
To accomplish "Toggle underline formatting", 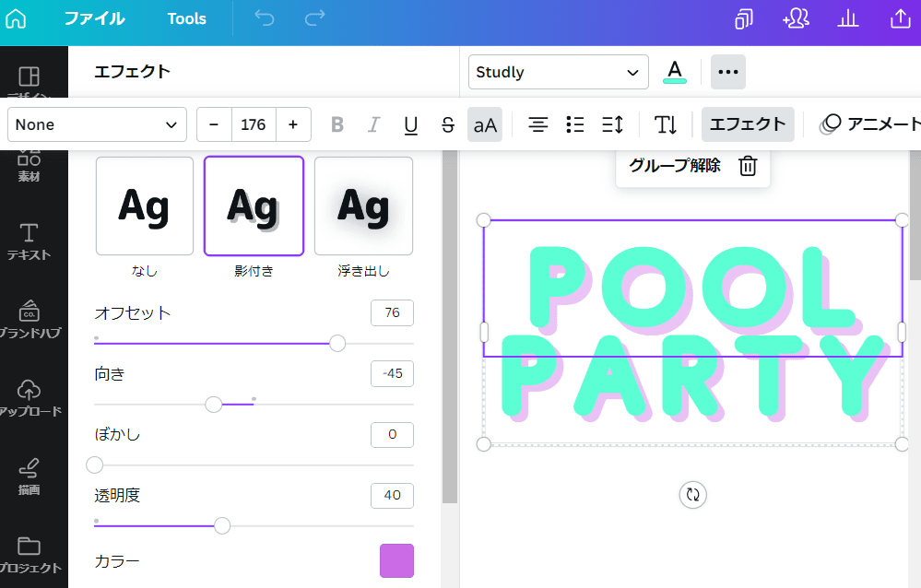I will click(x=411, y=124).
